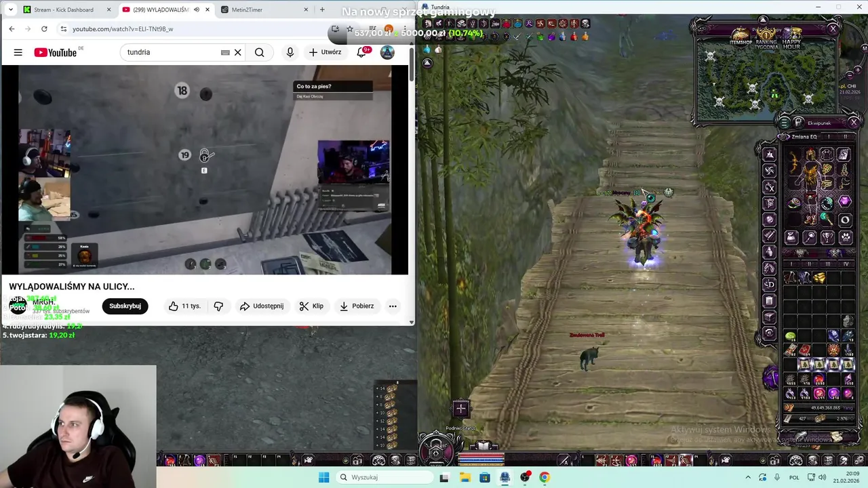This screenshot has width=868, height=488.
Task: Click the Utwórz create button
Action: coord(325,52)
